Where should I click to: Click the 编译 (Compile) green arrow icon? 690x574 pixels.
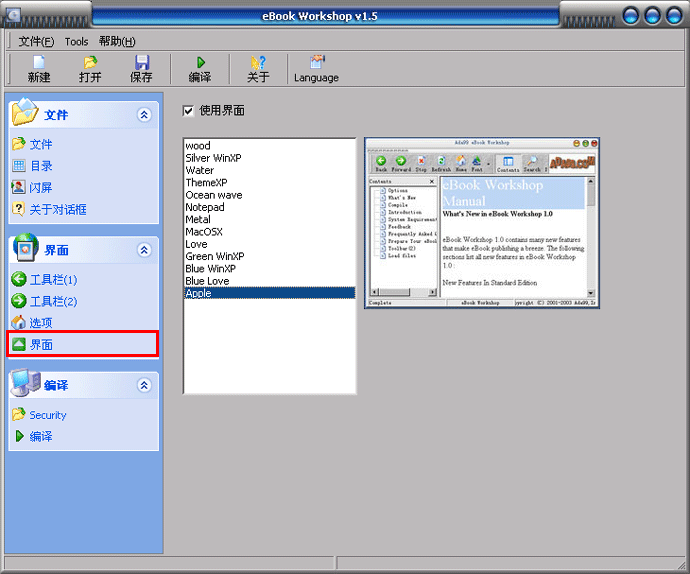(200, 63)
